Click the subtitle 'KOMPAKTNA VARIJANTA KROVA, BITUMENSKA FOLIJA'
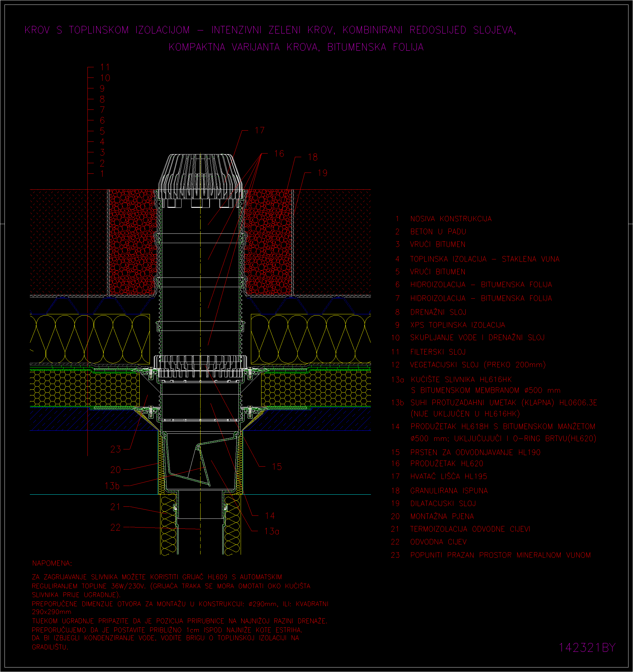This screenshot has height=672, width=633. point(296,47)
